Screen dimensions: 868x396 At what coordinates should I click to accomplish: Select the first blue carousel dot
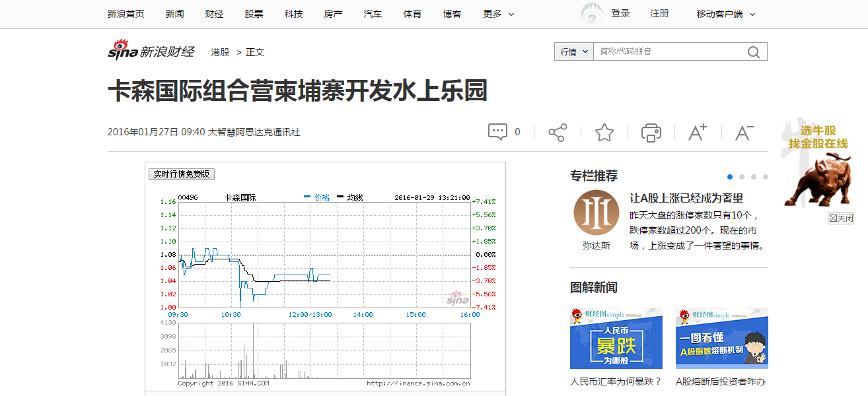click(x=730, y=177)
